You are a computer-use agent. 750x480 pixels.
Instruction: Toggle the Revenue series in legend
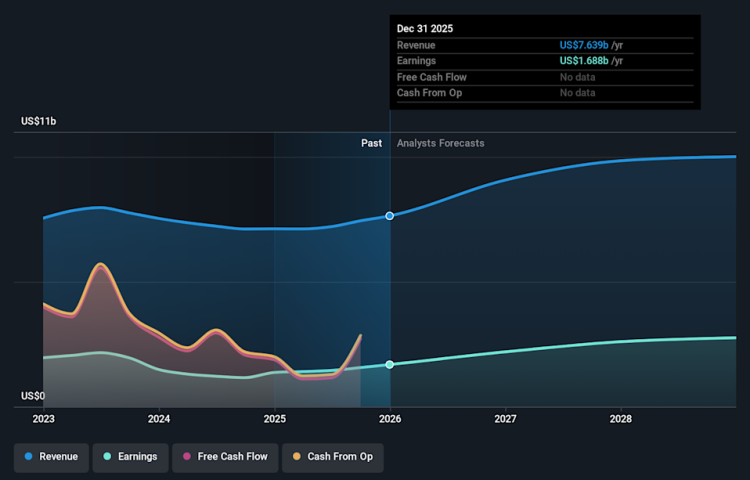coord(52,457)
